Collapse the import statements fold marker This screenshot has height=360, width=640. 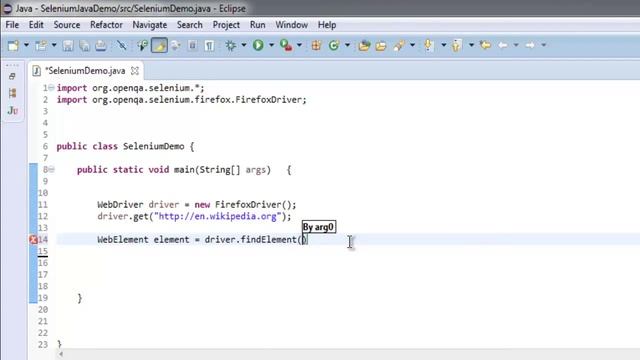(x=51, y=87)
